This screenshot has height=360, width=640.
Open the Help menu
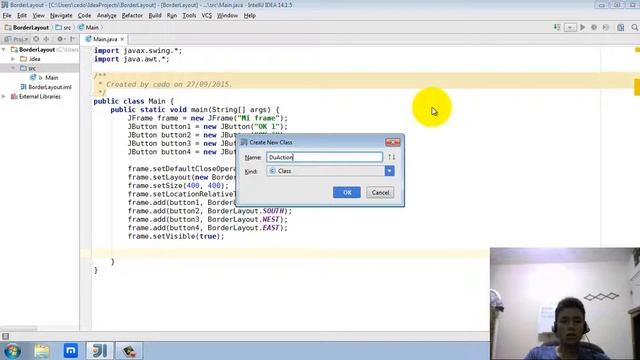pyautogui.click(x=249, y=16)
